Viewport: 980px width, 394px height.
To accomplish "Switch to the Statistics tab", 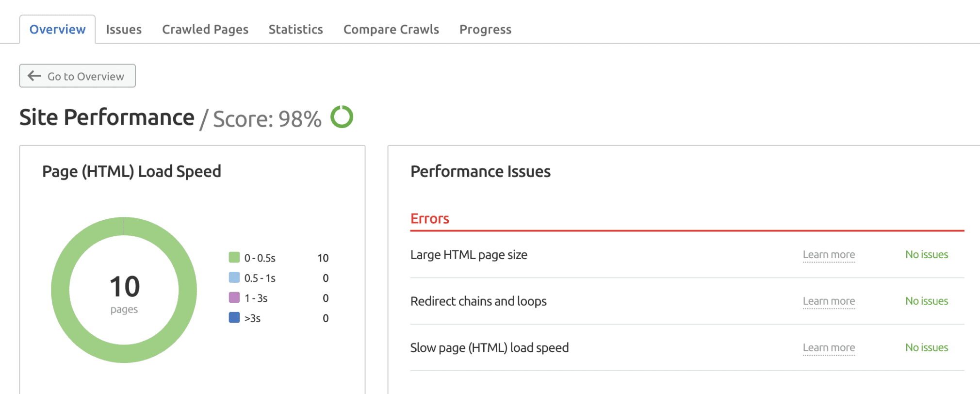I will point(295,29).
